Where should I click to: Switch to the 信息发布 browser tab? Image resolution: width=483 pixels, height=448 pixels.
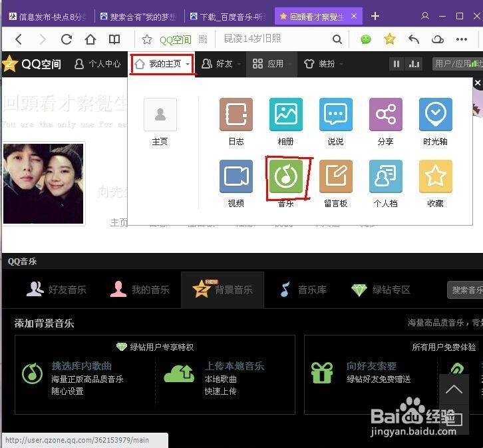(x=48, y=17)
